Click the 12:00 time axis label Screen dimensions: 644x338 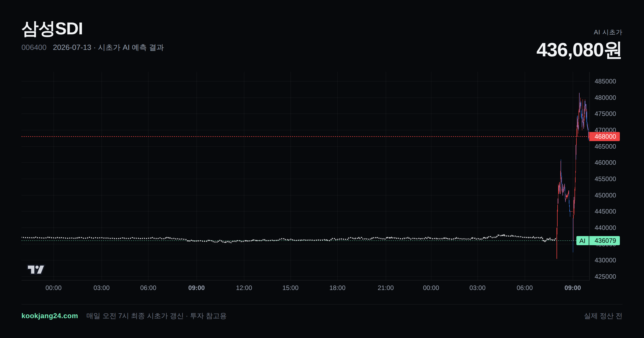244,288
